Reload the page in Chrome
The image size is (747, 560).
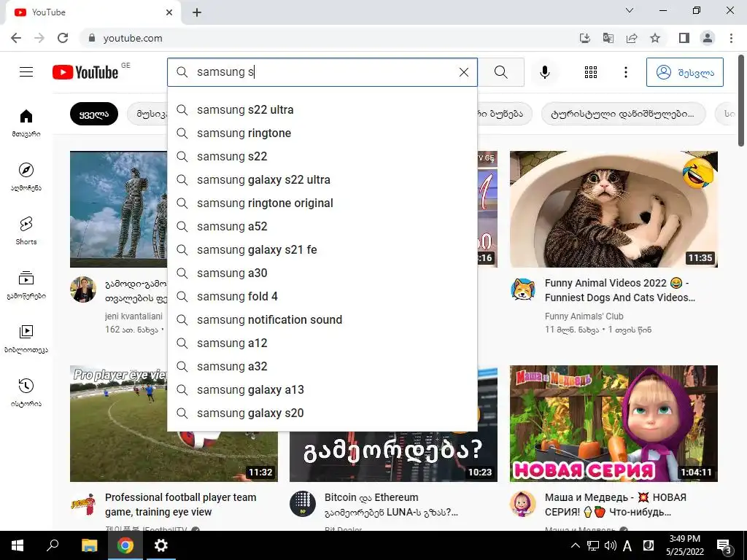63,38
